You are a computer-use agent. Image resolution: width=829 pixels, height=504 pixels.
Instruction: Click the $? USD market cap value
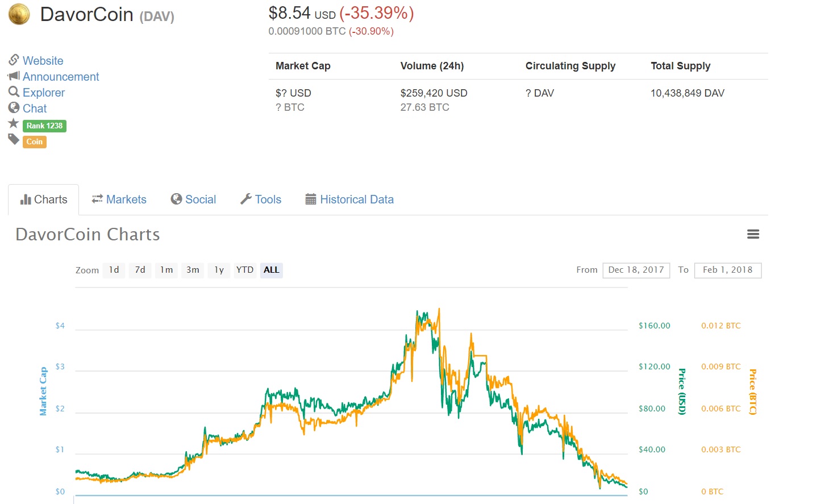(293, 93)
